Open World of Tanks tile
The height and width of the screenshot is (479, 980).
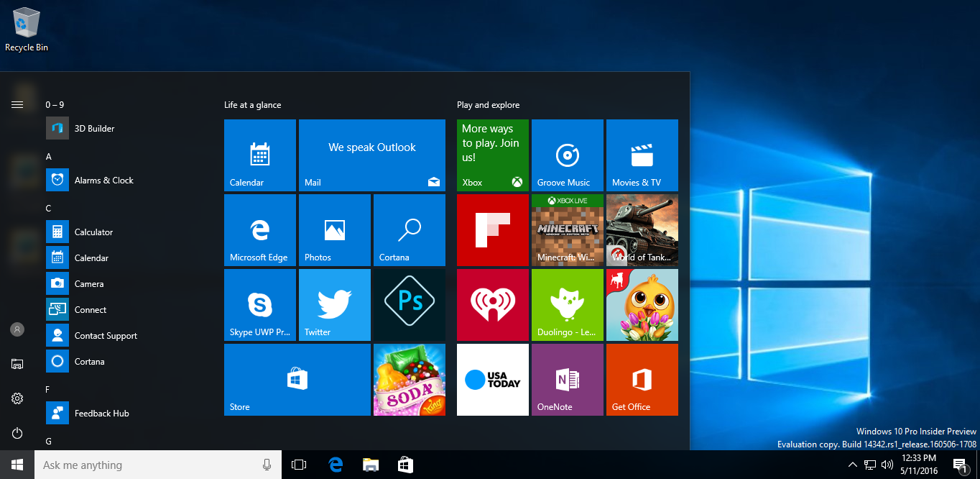642,230
